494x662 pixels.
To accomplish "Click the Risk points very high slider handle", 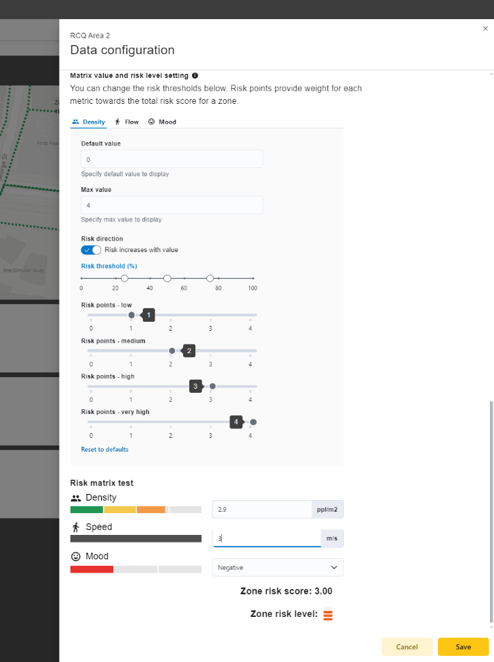I will tap(253, 422).
